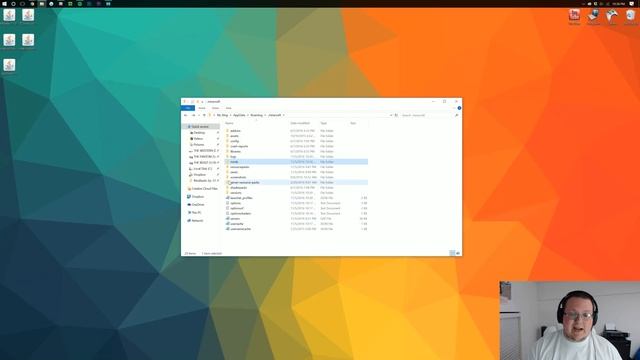Select This PC in the navigation pane

click(x=196, y=213)
